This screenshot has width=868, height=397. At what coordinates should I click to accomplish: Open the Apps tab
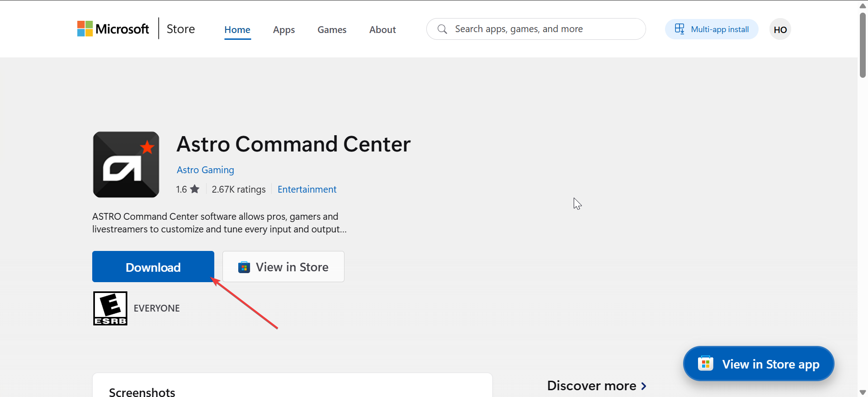[x=284, y=30]
